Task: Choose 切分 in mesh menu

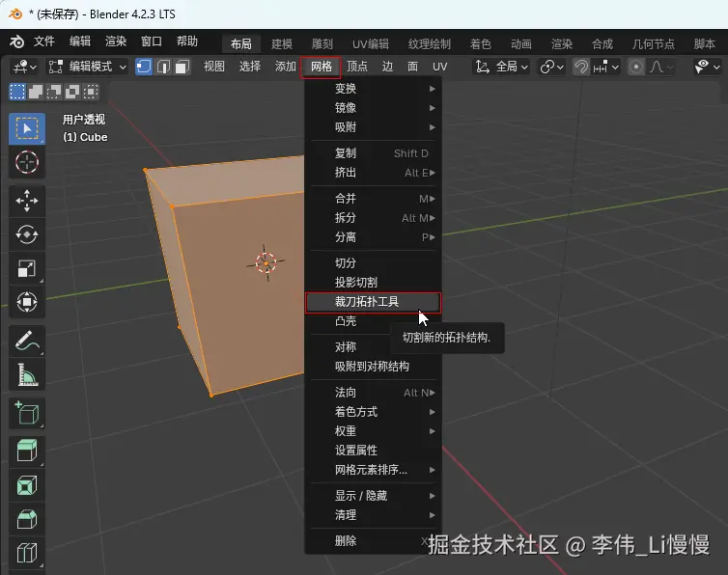Action: pyautogui.click(x=373, y=263)
